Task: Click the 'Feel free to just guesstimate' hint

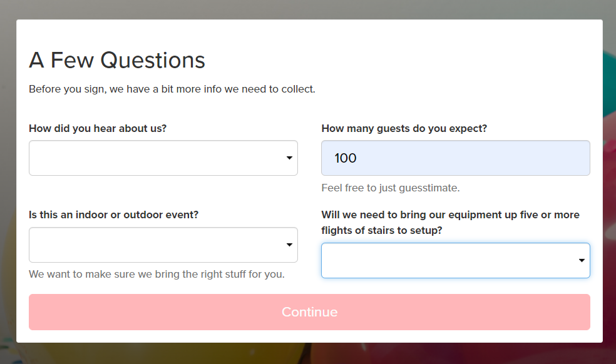Action: 391,188
